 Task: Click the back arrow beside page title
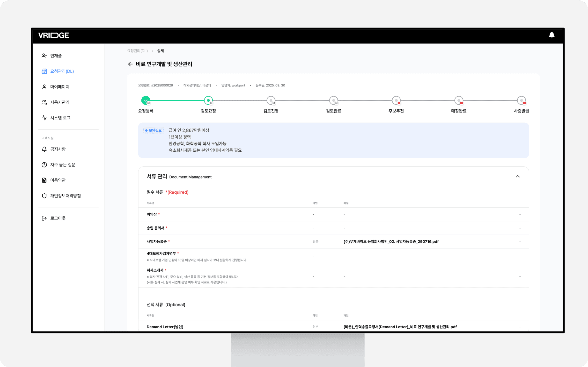[130, 64]
